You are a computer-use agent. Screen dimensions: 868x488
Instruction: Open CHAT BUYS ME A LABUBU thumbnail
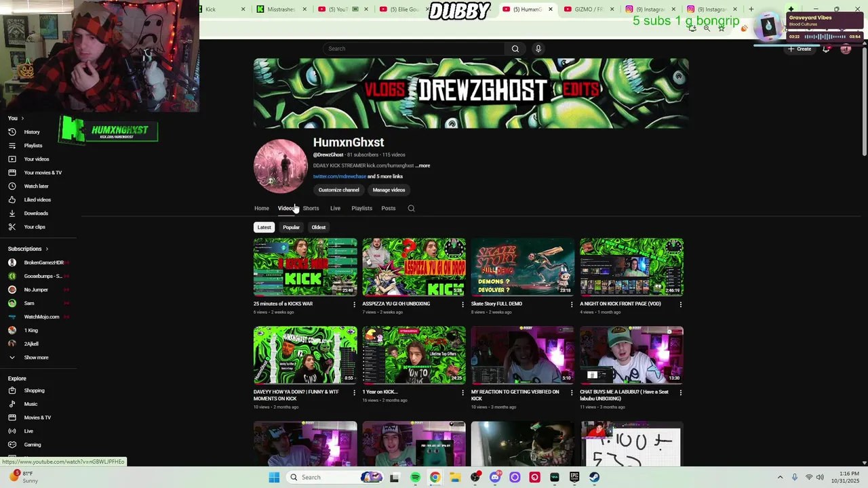click(x=631, y=355)
